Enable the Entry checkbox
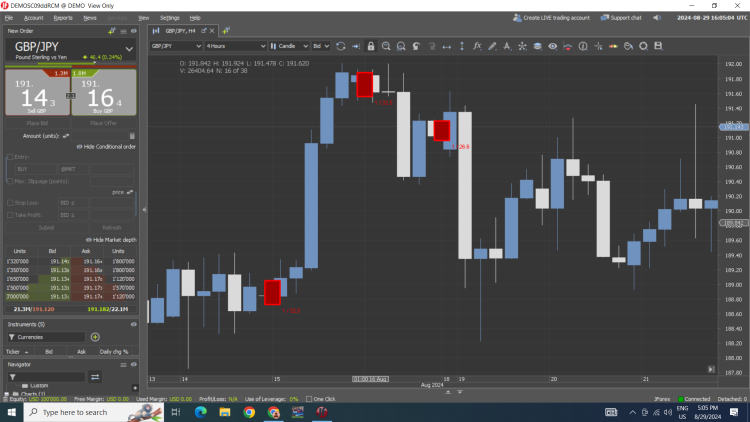This screenshot has width=750, height=422. tap(10, 157)
